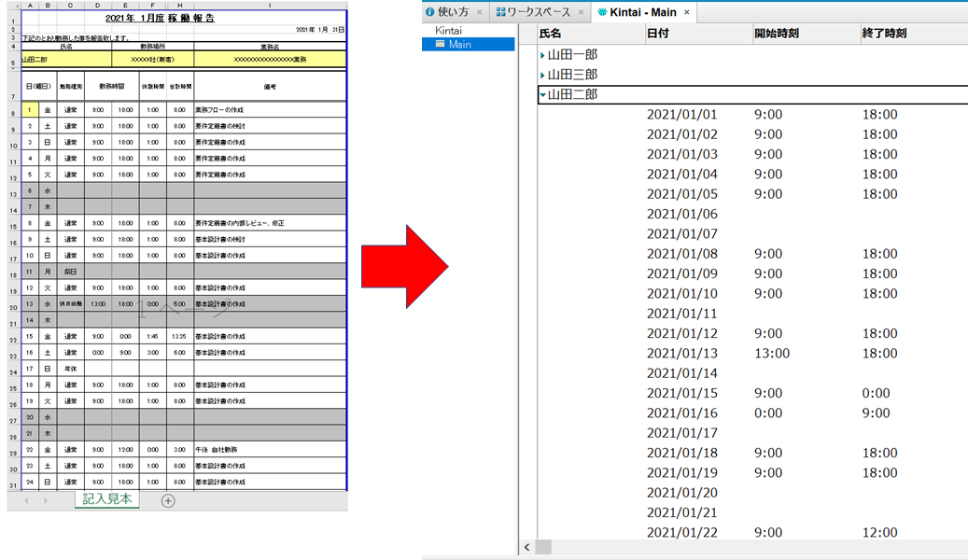Expand the 山田三郎 group
The height and width of the screenshot is (560, 968).
542,76
